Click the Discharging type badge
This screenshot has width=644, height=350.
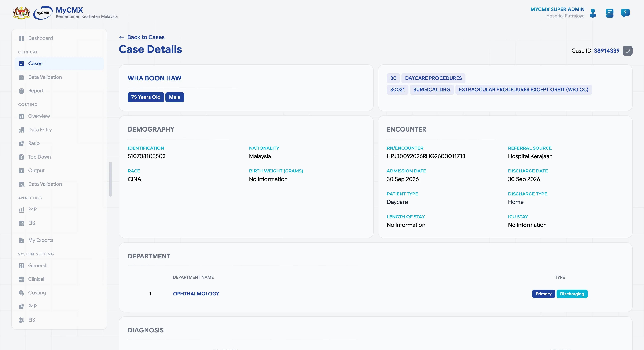pos(572,294)
